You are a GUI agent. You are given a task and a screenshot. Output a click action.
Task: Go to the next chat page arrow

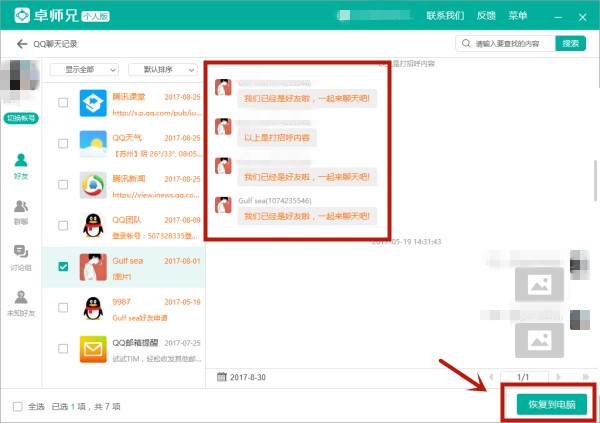(x=559, y=377)
